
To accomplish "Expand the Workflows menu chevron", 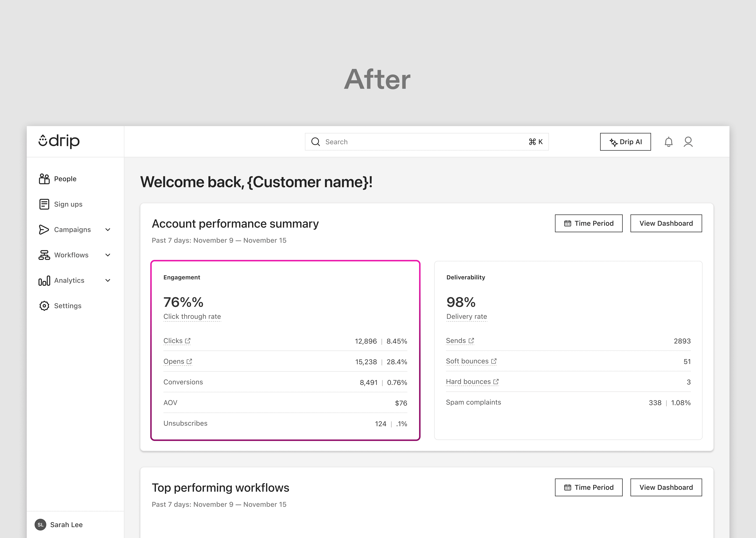I will (x=108, y=255).
